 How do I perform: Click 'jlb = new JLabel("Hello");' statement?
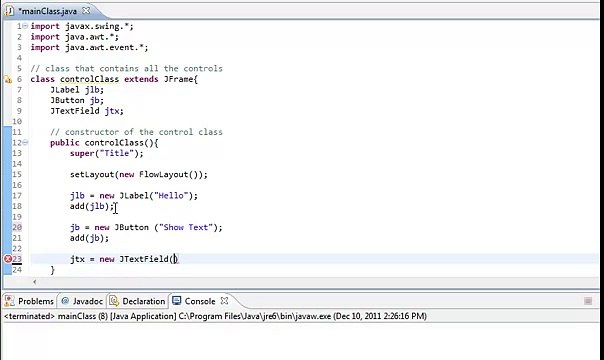point(134,196)
